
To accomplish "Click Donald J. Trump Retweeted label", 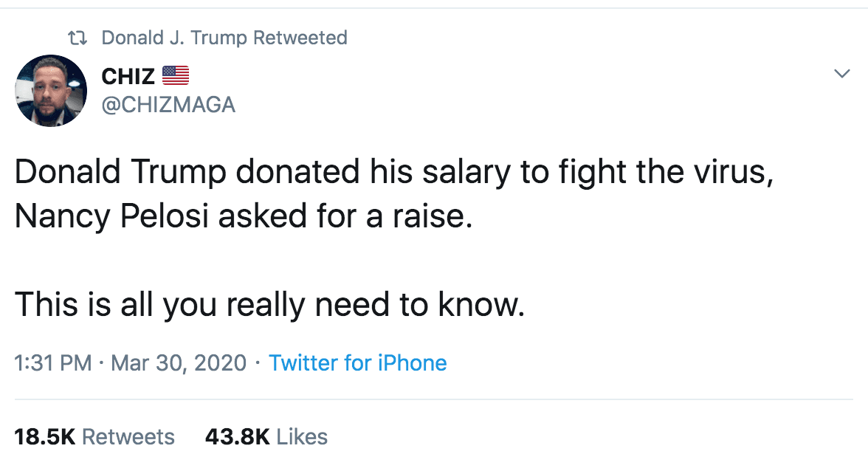I will 224,37.
